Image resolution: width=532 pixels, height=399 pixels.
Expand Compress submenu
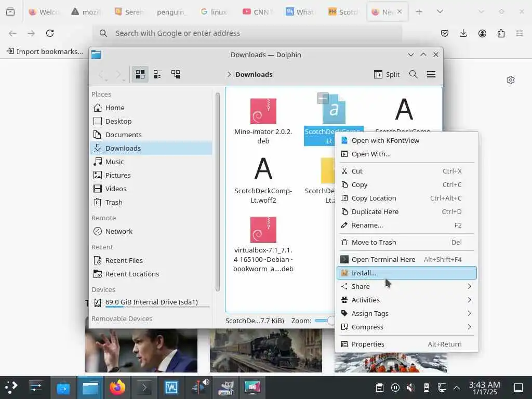pos(407,327)
